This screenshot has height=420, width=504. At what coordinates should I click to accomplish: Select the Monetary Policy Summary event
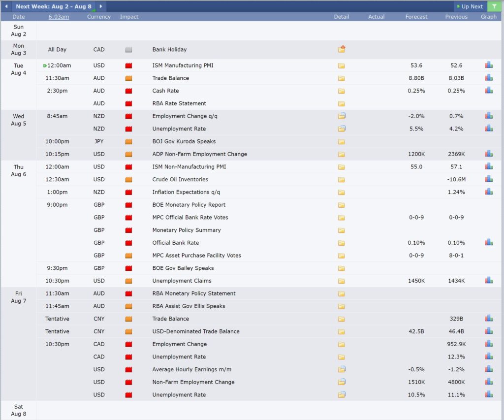click(x=187, y=230)
